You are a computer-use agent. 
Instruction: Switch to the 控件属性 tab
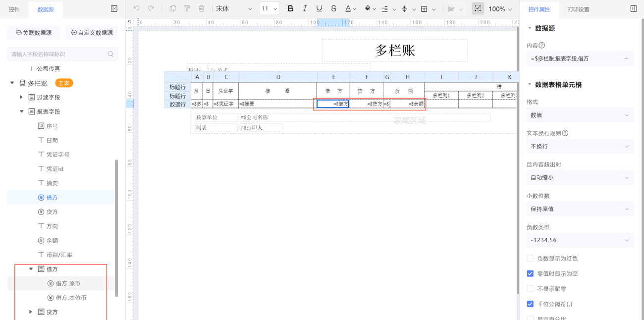539,9
